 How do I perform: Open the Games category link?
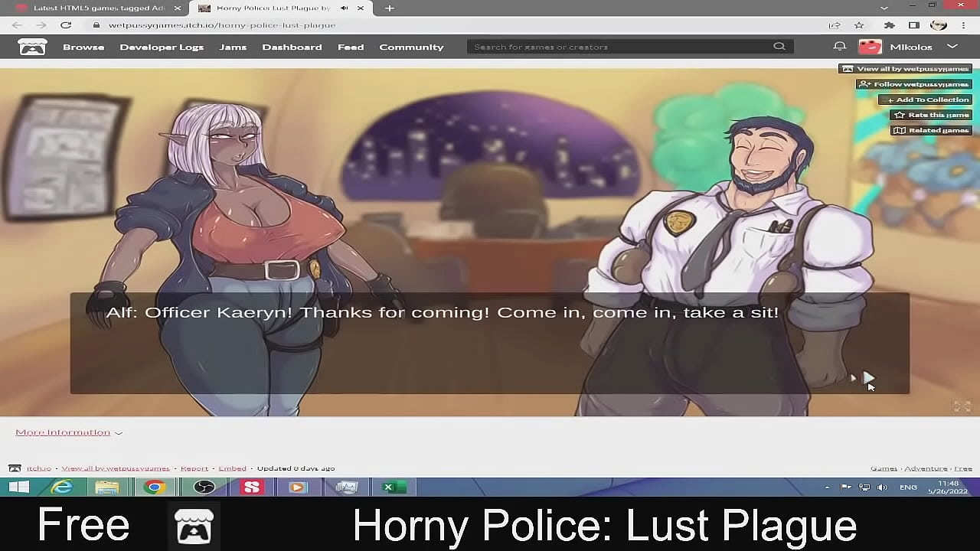[884, 468]
